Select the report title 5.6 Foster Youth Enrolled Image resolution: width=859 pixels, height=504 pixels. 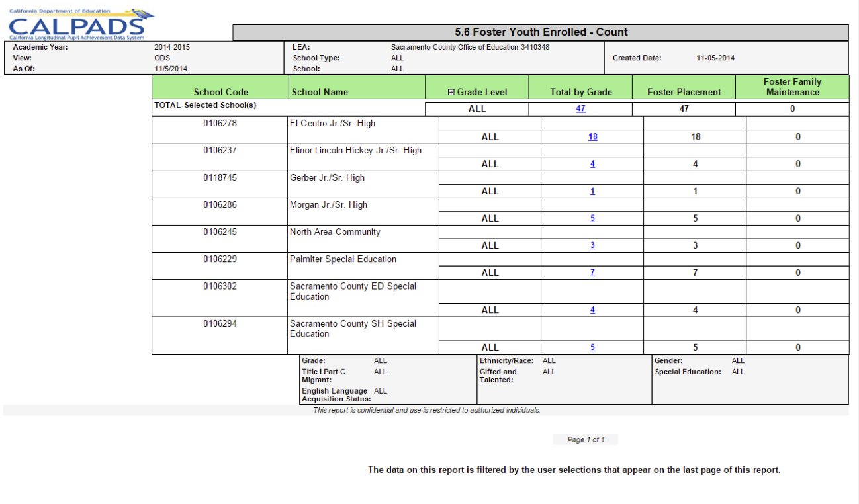coord(541,32)
